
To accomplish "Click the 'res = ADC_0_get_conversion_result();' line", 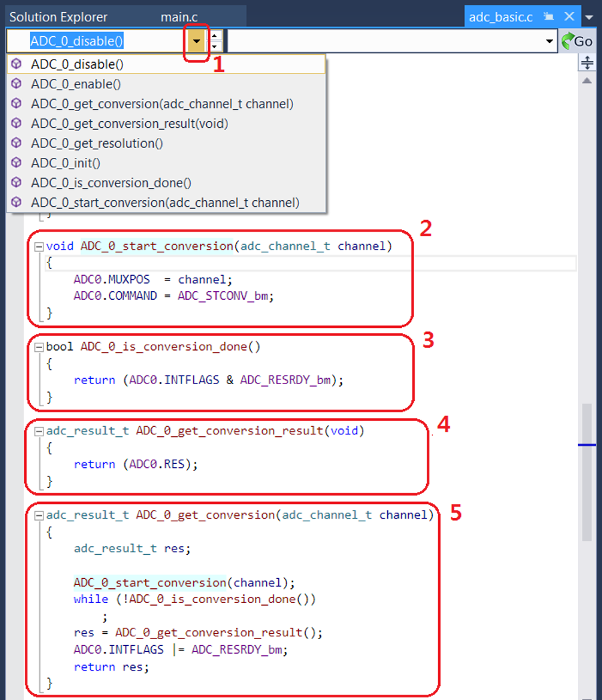I will point(198,633).
